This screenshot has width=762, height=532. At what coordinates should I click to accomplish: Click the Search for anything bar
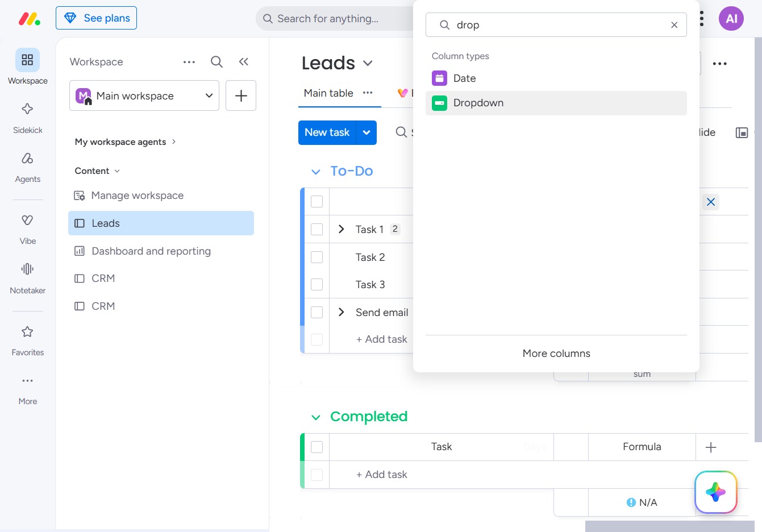click(335, 19)
